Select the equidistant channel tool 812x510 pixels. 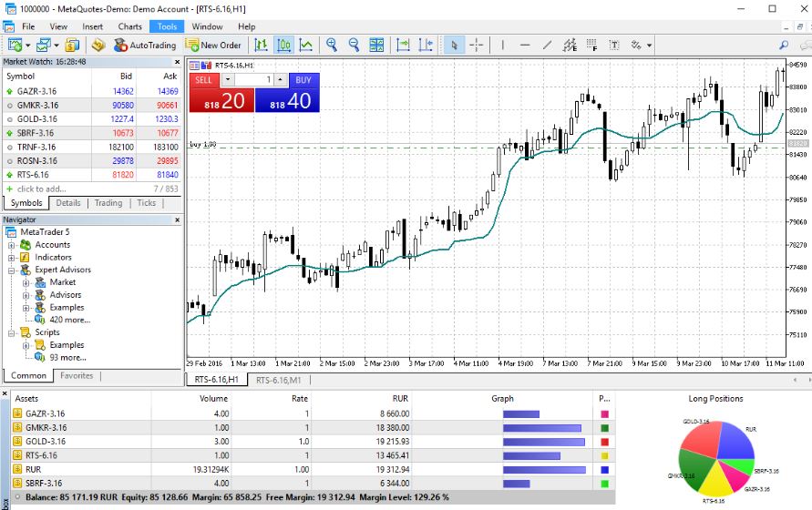pyautogui.click(x=570, y=45)
